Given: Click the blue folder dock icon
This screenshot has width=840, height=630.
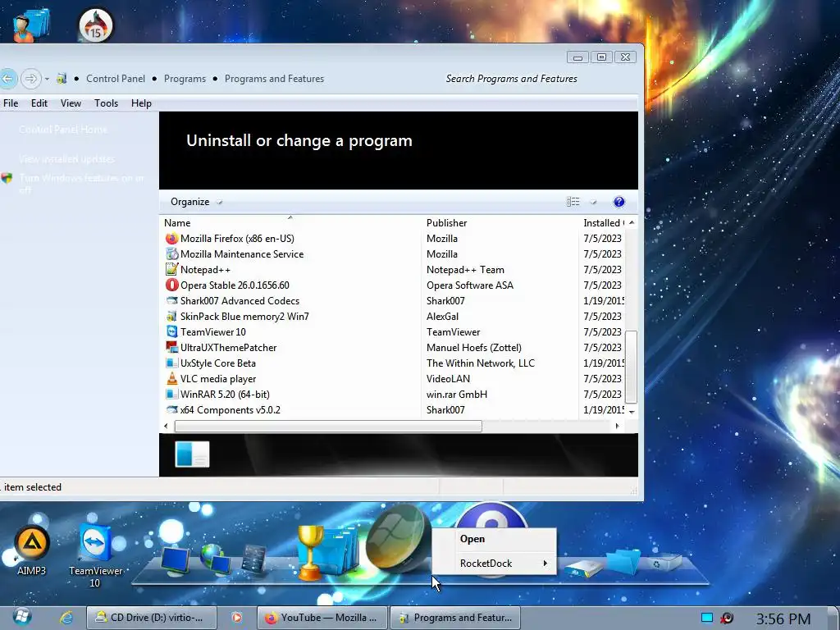Looking at the screenshot, I should 623,563.
